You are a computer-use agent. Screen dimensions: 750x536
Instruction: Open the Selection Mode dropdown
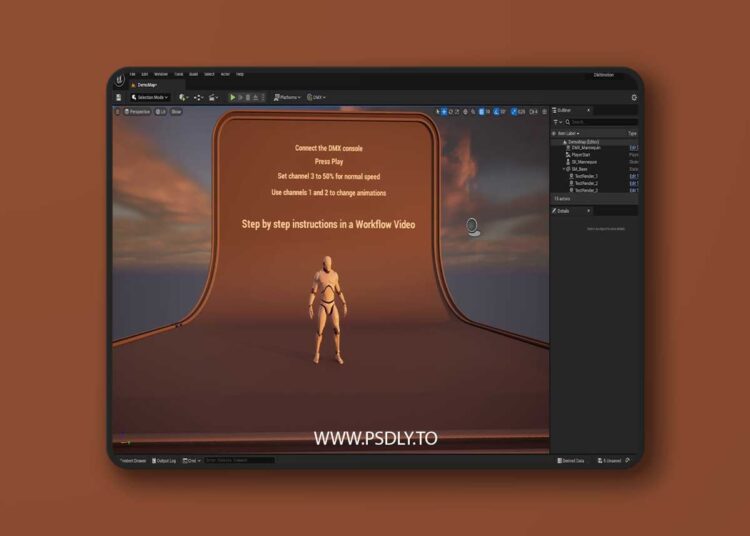click(x=151, y=97)
